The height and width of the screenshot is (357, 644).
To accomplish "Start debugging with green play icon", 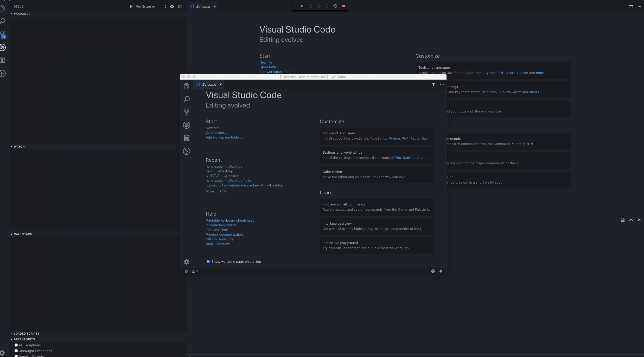I will (131, 7).
